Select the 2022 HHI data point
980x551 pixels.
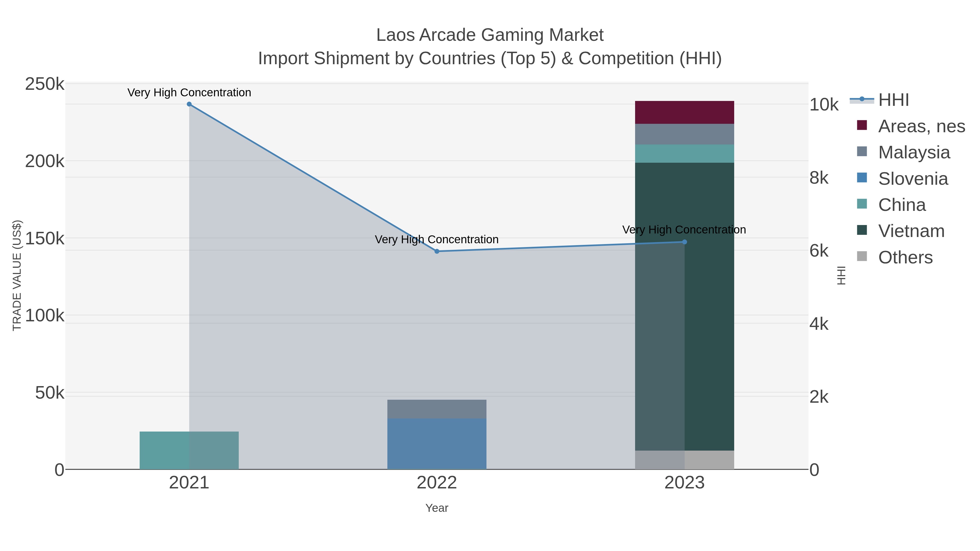click(437, 251)
